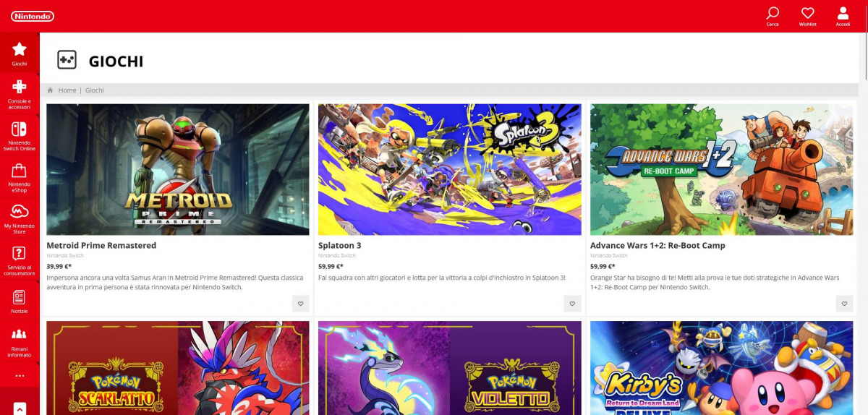Image resolution: width=868 pixels, height=415 pixels.
Task: Expand more sidebar items with three dots
Action: click(x=20, y=376)
